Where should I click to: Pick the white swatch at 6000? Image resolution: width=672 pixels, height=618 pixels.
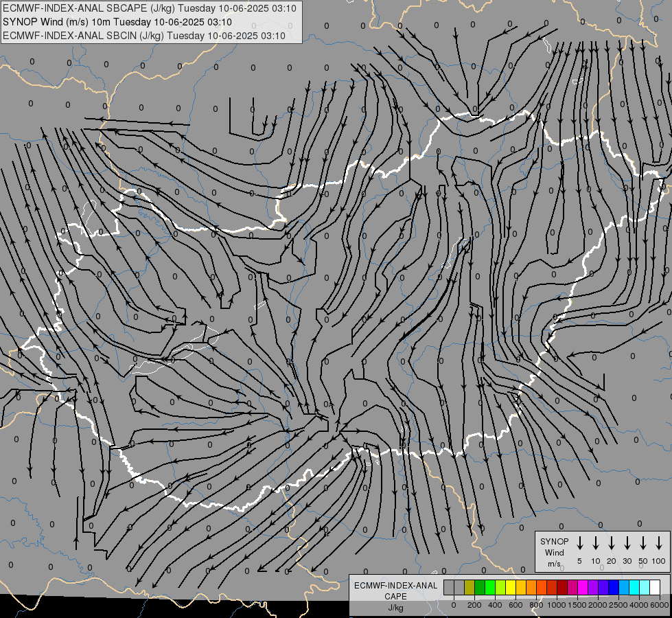(656, 587)
